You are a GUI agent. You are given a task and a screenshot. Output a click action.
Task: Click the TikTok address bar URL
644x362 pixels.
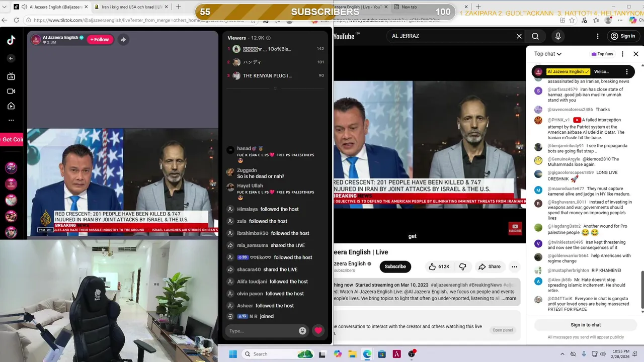136,20
